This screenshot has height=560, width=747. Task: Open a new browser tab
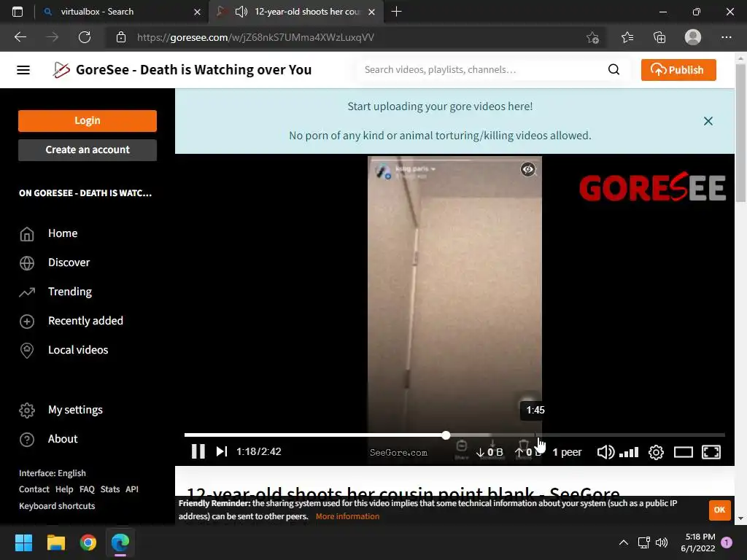coord(396,12)
